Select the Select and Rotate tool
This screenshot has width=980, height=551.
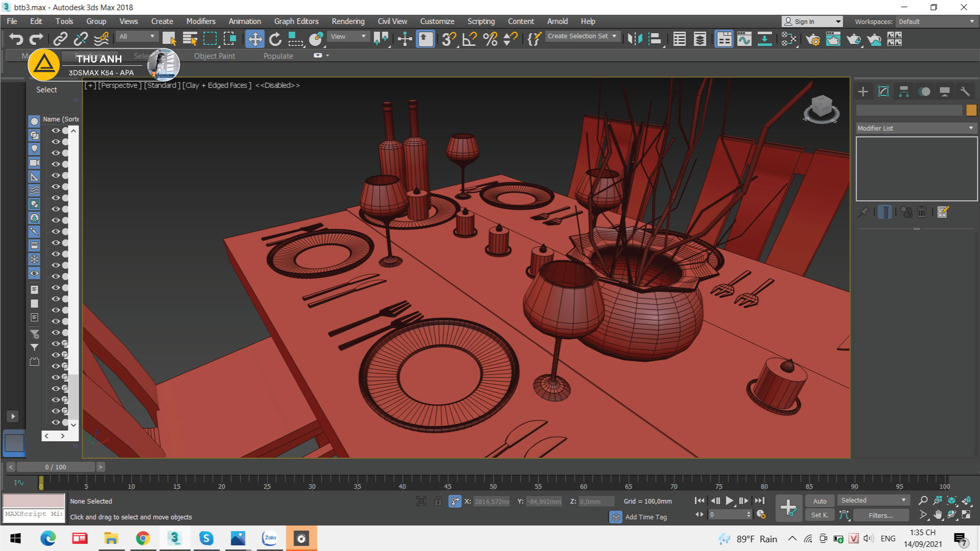275,39
